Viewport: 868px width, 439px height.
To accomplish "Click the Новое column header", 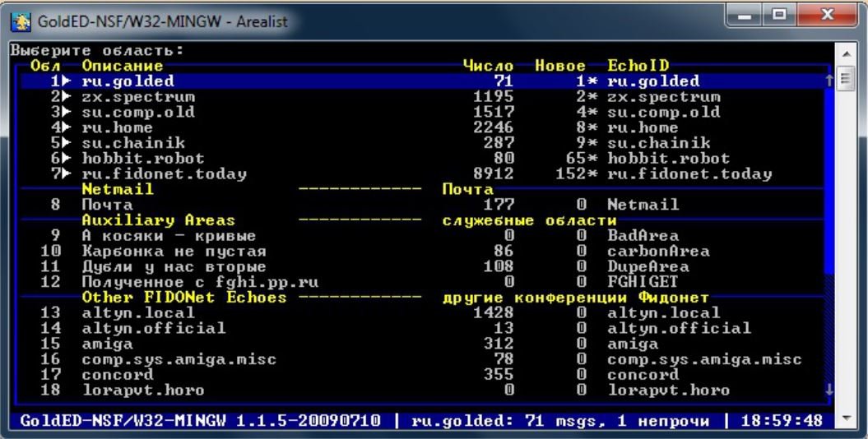I will [560, 66].
